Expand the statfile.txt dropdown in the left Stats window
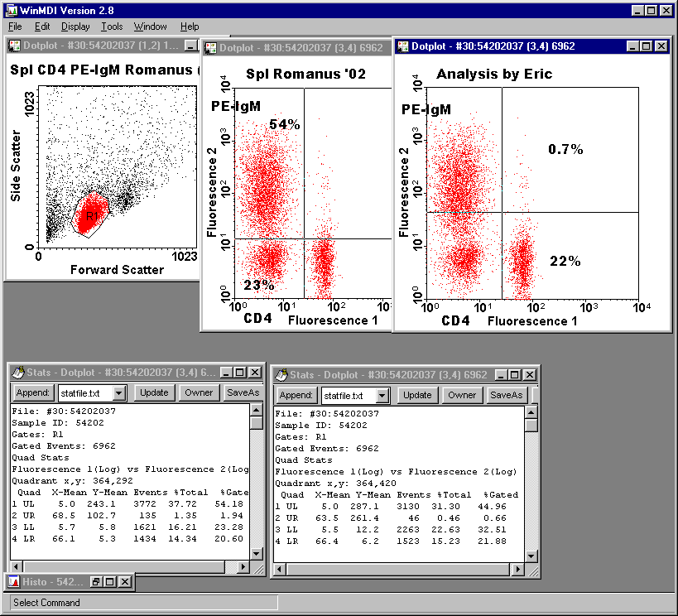This screenshot has height=616, width=678. tap(118, 393)
